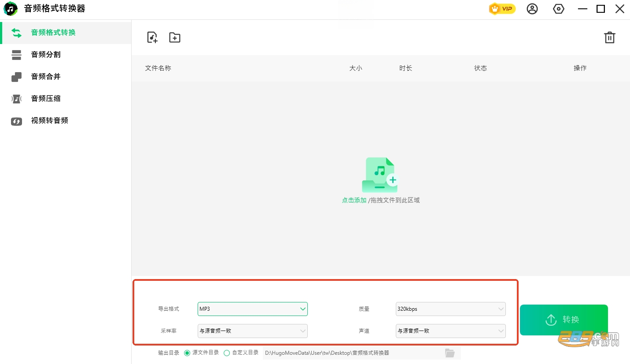This screenshot has height=364, width=630.
Task: Expand the 声道 dropdown
Action: [451, 331]
